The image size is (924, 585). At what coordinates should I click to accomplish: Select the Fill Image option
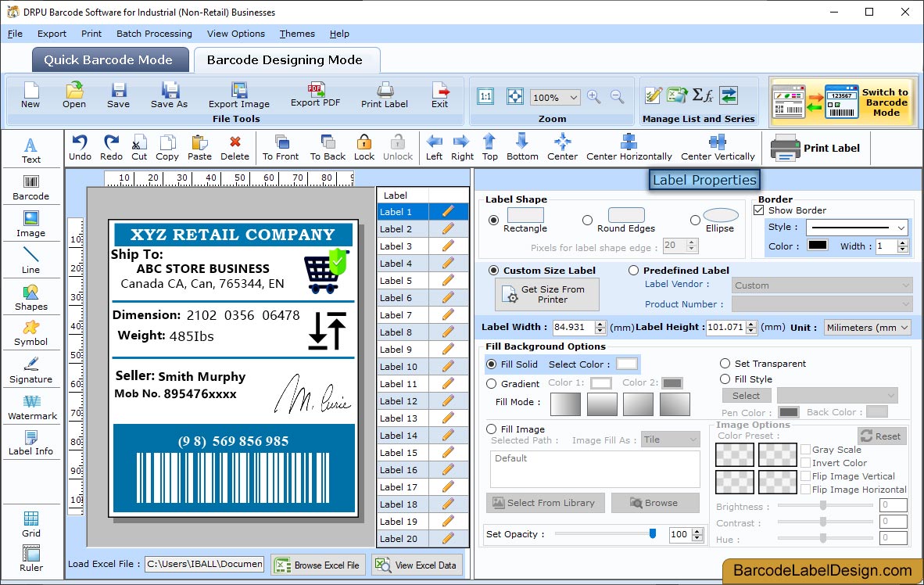point(492,429)
